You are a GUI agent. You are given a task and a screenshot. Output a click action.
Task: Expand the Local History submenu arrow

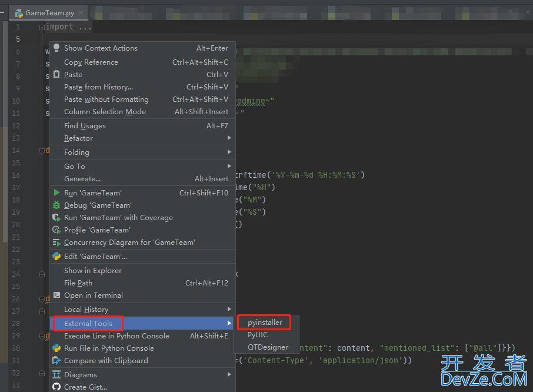tap(229, 309)
